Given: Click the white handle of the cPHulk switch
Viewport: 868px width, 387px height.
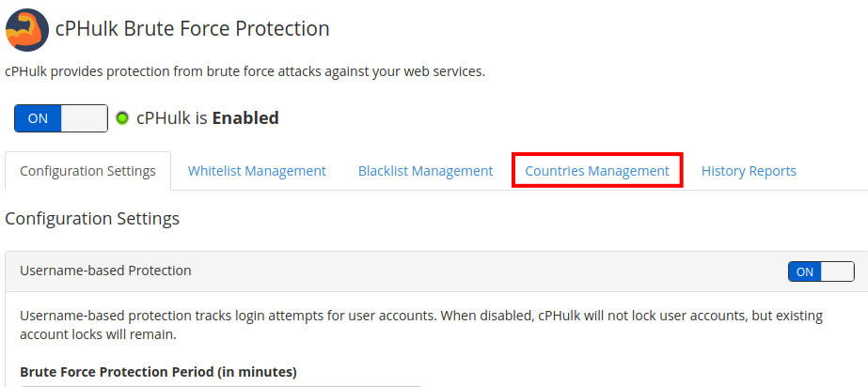Looking at the screenshot, I should click(85, 118).
